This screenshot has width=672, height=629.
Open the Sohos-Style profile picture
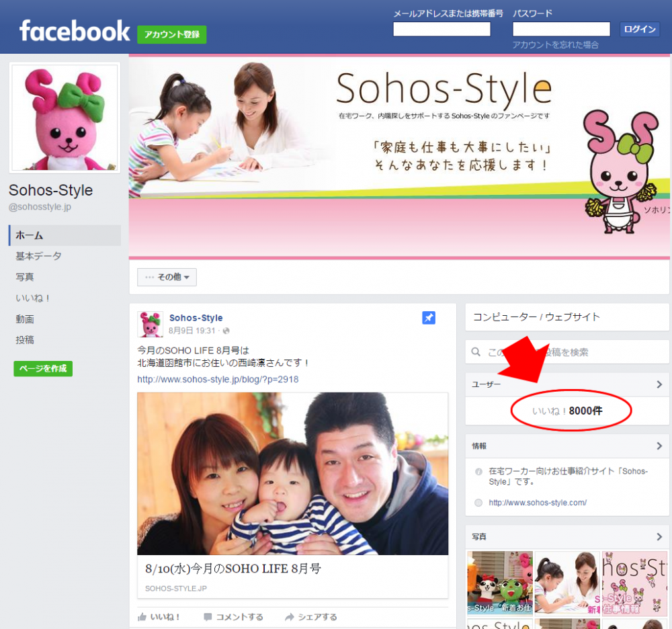pyautogui.click(x=65, y=118)
